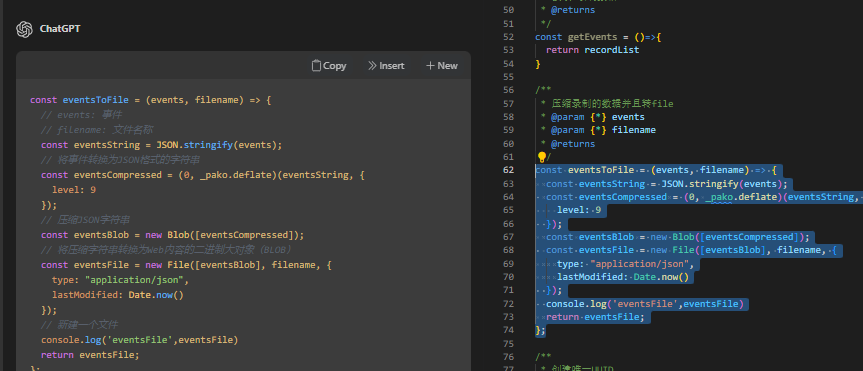Click 'eventsToFile' in ChatGPT code block
Screen dimensions: 863x371
pos(95,100)
